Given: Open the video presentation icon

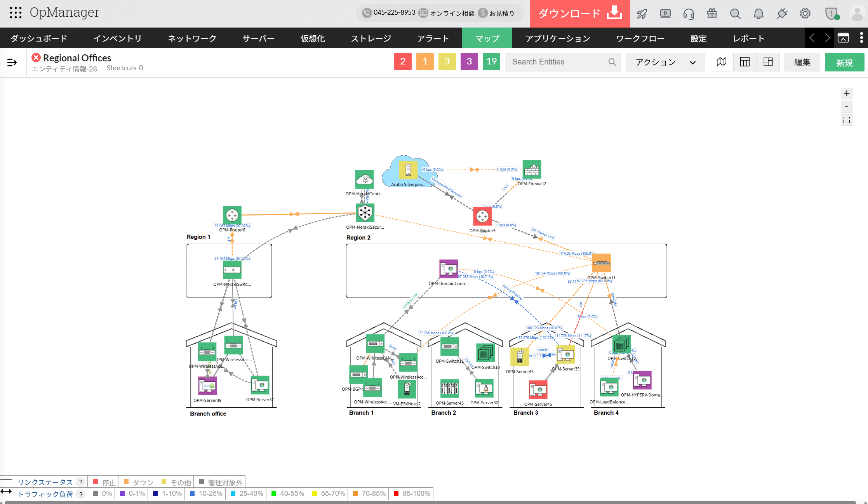Looking at the screenshot, I should [x=665, y=14].
